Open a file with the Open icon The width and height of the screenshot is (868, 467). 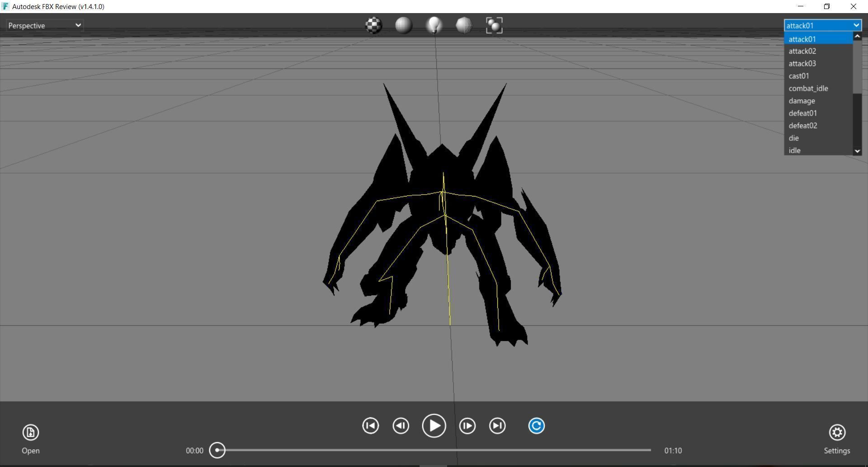pyautogui.click(x=31, y=433)
